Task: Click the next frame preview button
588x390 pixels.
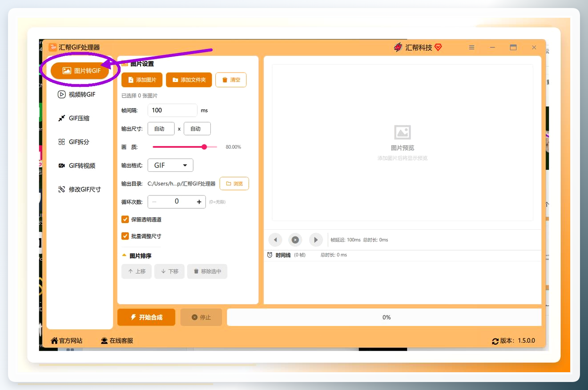Action: tap(316, 240)
